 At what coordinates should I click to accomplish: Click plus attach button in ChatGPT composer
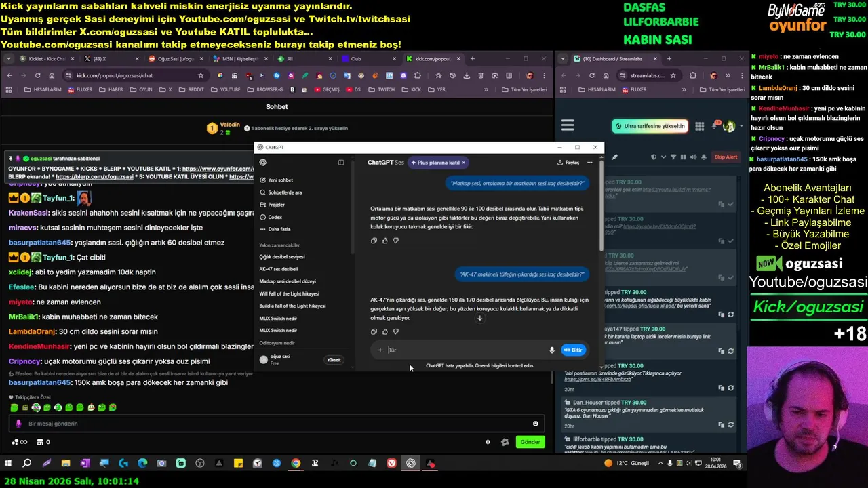pos(380,350)
